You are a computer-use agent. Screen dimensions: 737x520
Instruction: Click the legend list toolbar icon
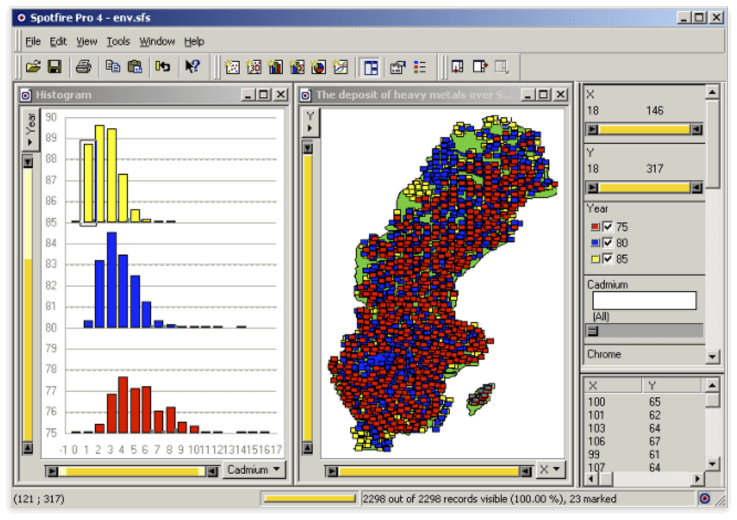pyautogui.click(x=420, y=67)
